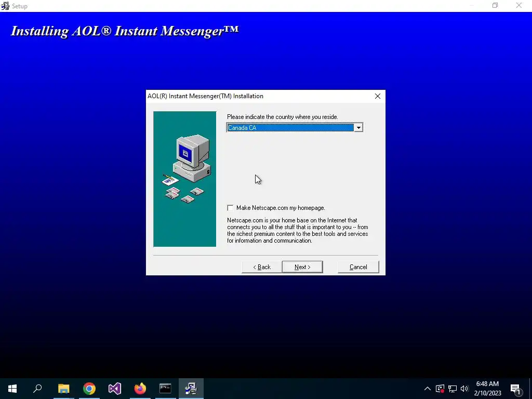Go Back to previous installer step
Viewport: 532px width, 399px height.
[x=262, y=267]
